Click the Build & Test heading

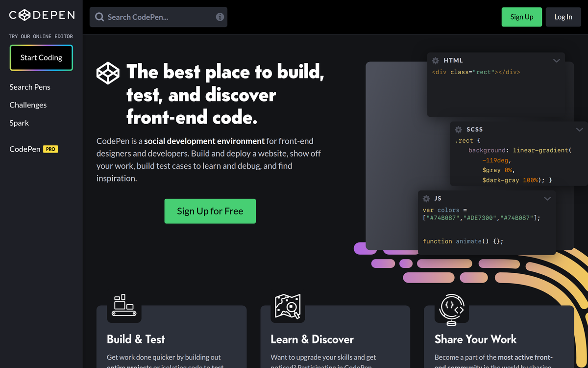pyautogui.click(x=136, y=339)
